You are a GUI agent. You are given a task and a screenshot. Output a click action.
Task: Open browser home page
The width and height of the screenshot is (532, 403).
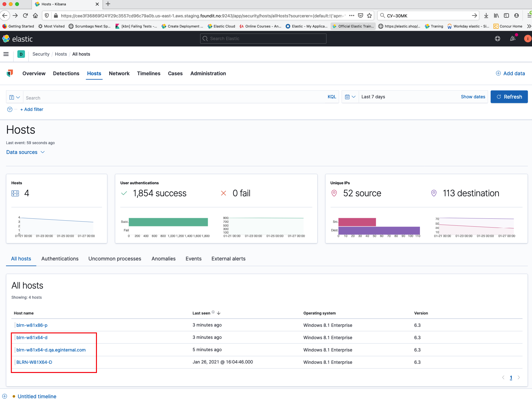[35, 15]
